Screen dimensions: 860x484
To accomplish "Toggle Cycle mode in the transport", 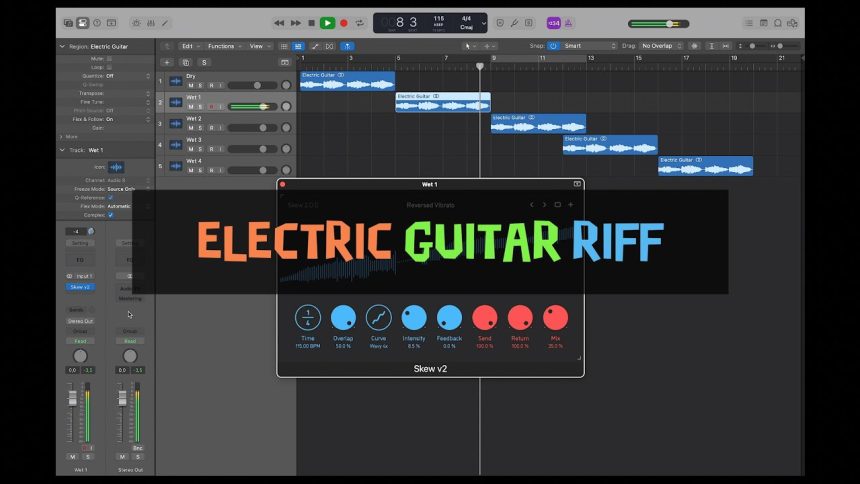I will click(359, 23).
